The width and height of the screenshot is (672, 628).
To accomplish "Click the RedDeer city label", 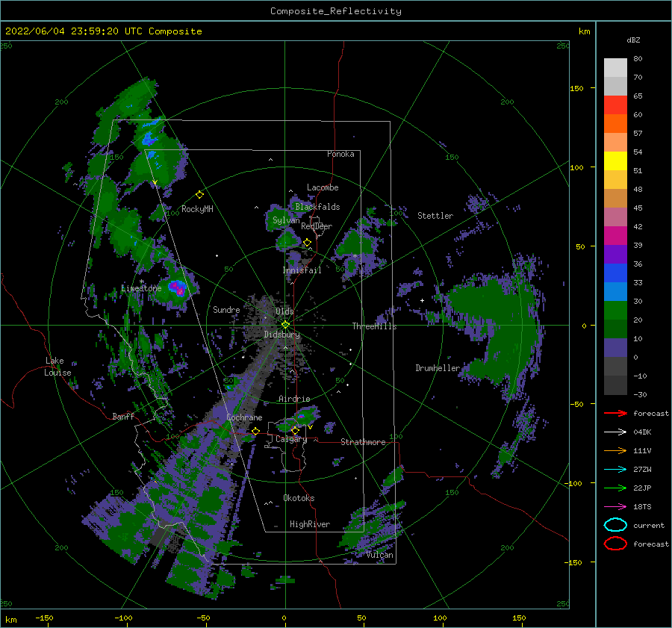I will click(x=317, y=226).
